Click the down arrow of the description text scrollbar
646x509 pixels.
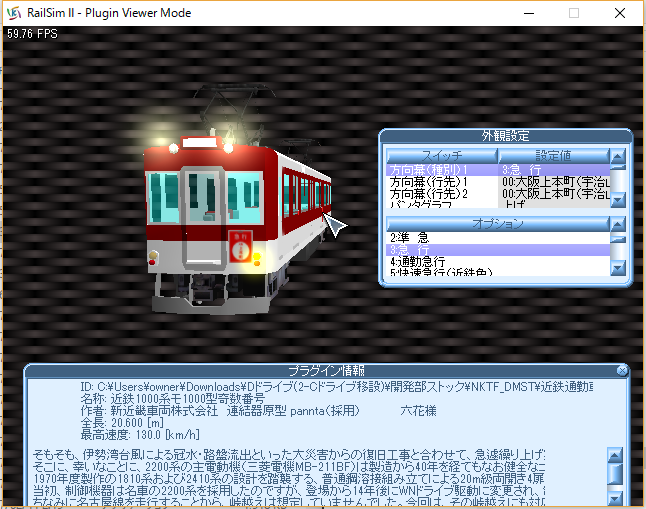[x=614, y=498]
